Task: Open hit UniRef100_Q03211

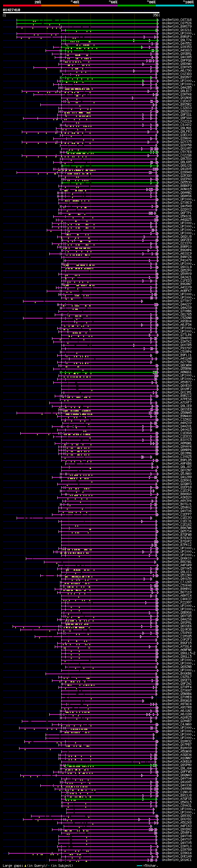Action: point(177,30)
